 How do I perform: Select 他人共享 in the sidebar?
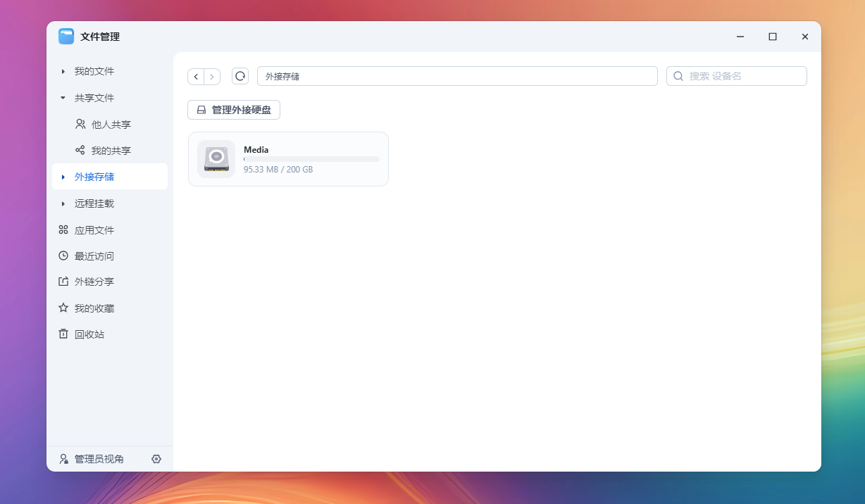pos(111,125)
